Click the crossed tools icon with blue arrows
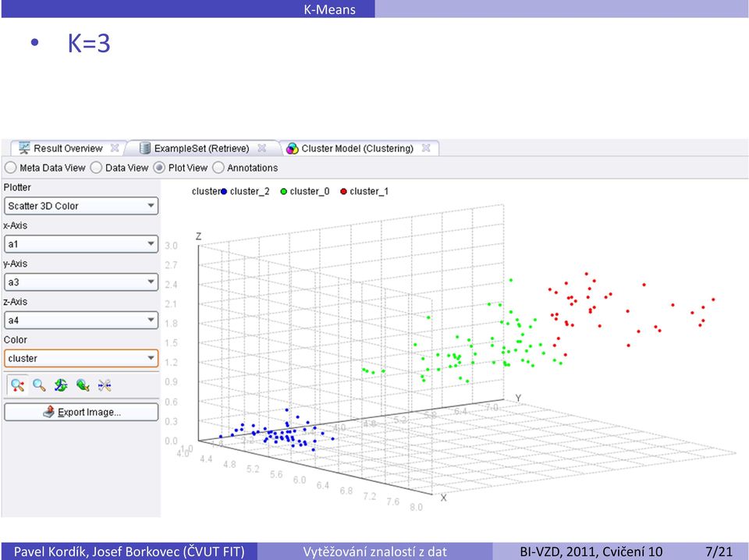This screenshot has height=560, width=749. click(x=105, y=385)
